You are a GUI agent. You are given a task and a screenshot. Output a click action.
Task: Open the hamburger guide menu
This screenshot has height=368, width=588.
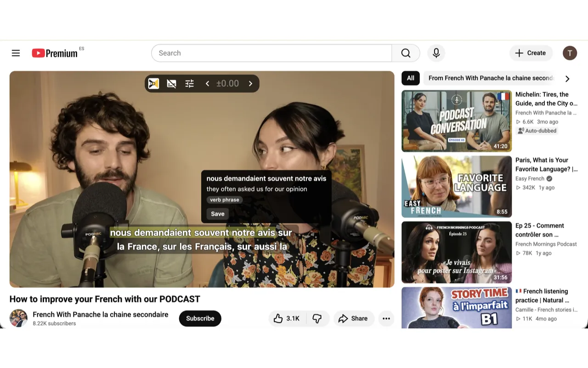click(x=16, y=53)
